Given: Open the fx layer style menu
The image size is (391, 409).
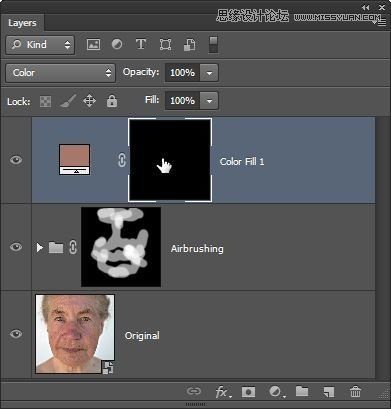Looking at the screenshot, I should (223, 392).
